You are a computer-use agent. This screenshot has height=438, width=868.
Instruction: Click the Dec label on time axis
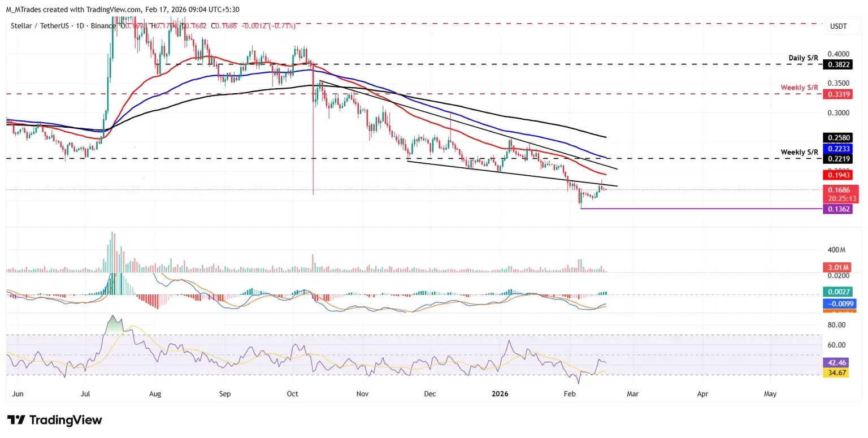[429, 393]
